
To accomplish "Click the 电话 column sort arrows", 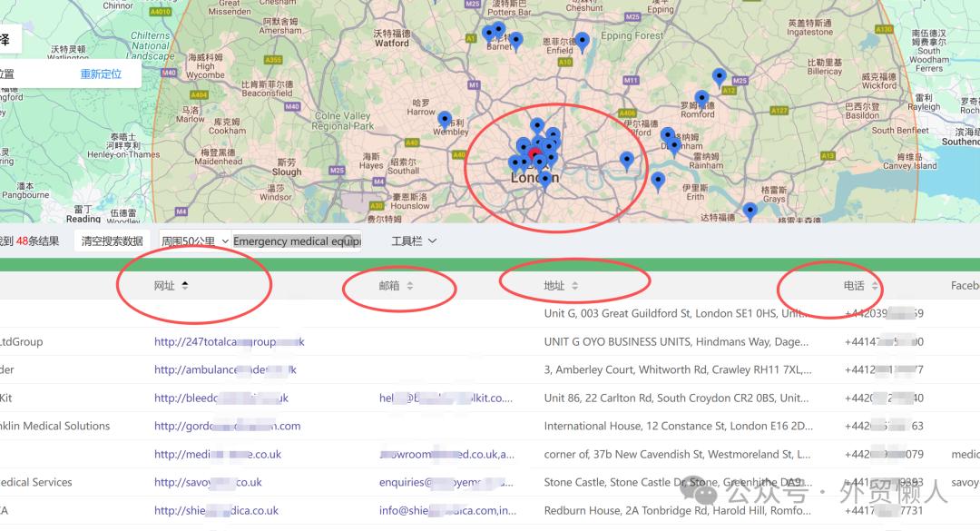I will [875, 286].
